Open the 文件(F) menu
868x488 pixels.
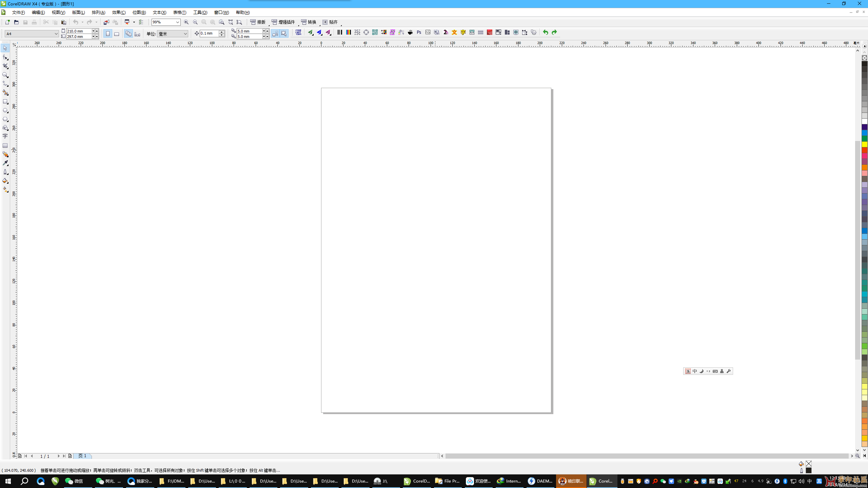(x=18, y=13)
